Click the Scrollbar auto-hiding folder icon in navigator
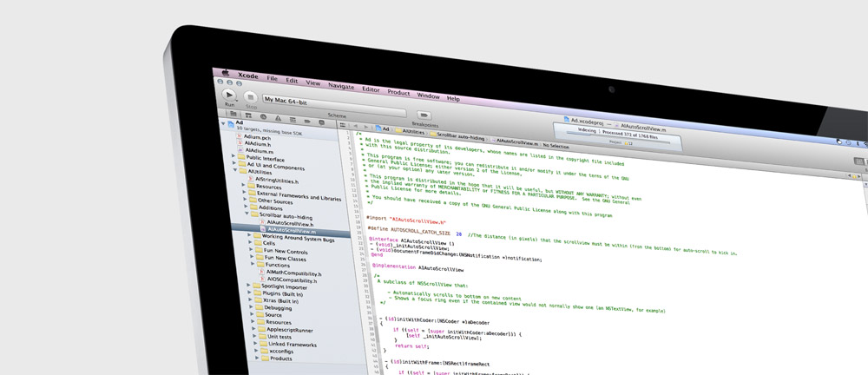The width and height of the screenshot is (868, 375). (x=254, y=214)
